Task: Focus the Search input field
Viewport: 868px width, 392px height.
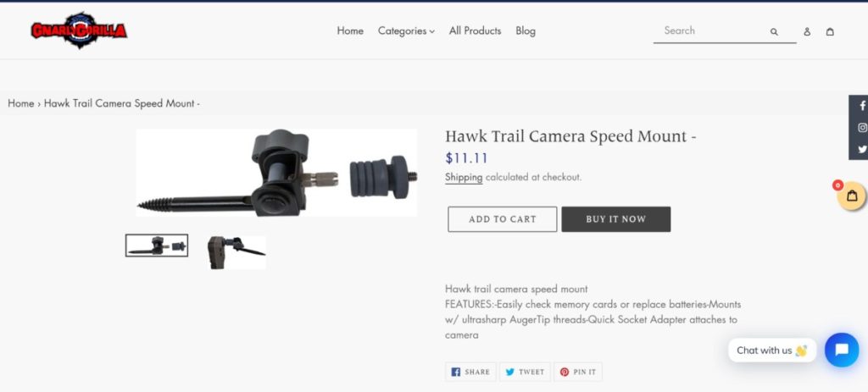Action: [x=711, y=31]
